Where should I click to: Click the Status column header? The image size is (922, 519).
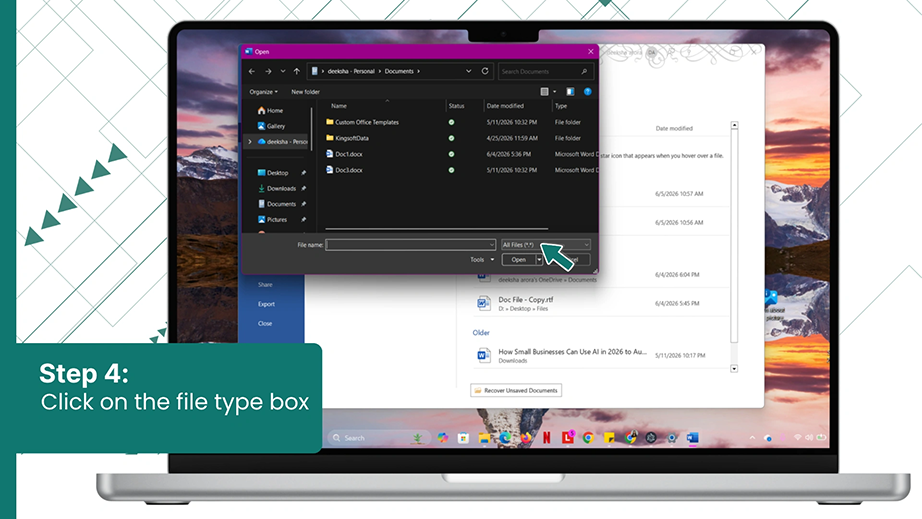point(456,106)
